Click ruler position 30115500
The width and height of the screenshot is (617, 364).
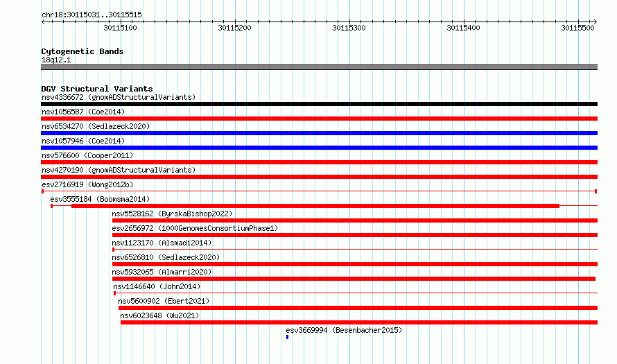(x=577, y=28)
